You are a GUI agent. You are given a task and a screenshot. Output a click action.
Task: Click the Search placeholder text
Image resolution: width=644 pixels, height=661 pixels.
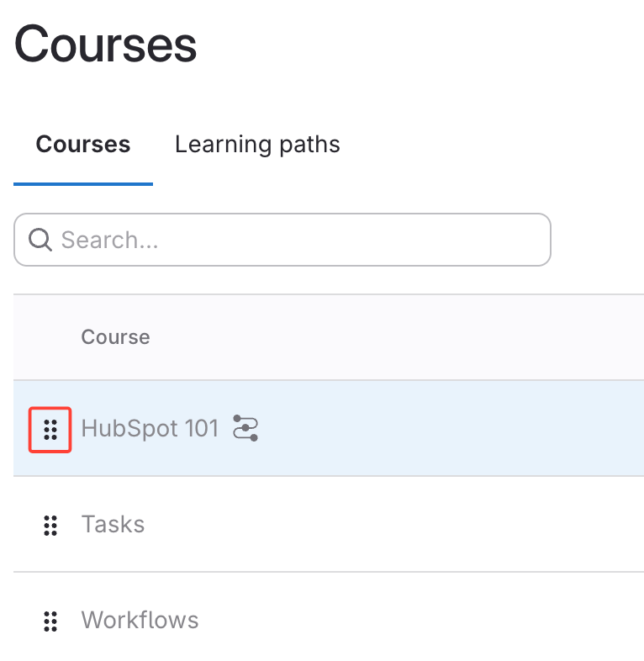[110, 241]
